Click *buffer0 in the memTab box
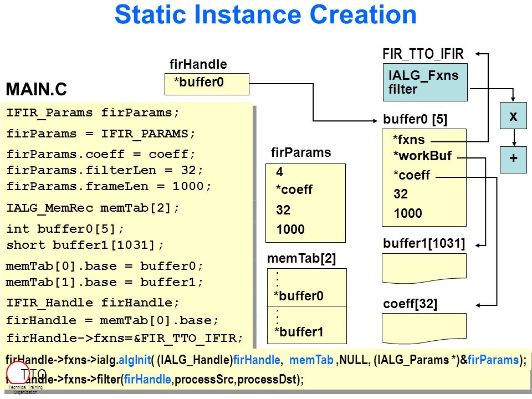 point(299,296)
